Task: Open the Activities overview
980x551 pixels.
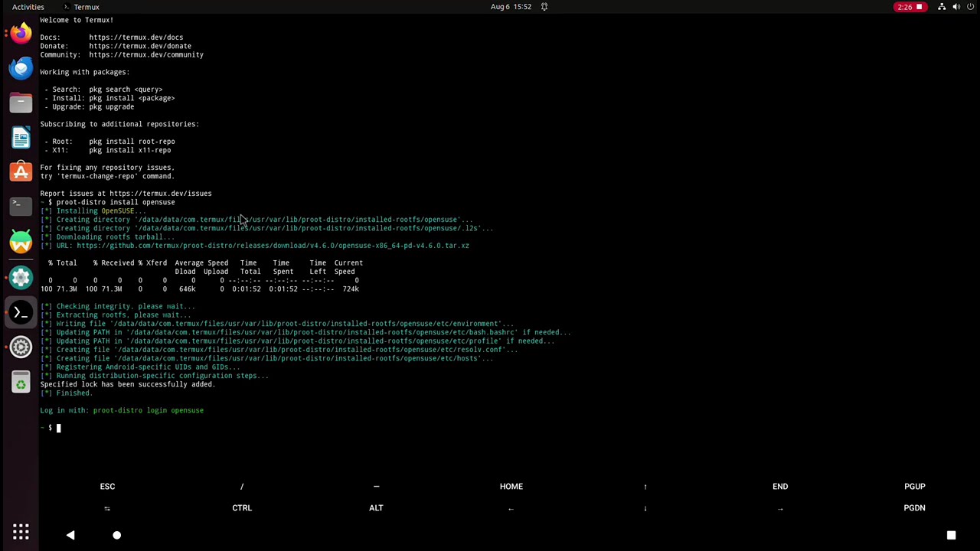Action: click(x=28, y=7)
